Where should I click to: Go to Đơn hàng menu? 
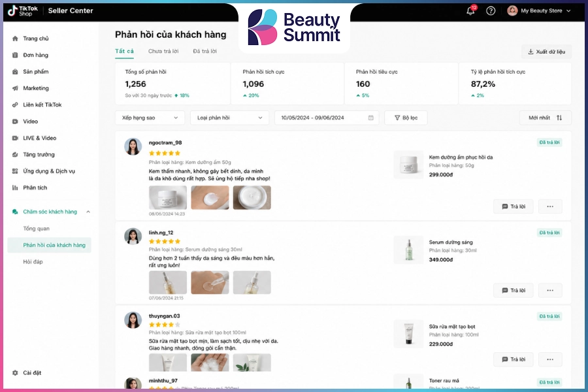tap(36, 55)
